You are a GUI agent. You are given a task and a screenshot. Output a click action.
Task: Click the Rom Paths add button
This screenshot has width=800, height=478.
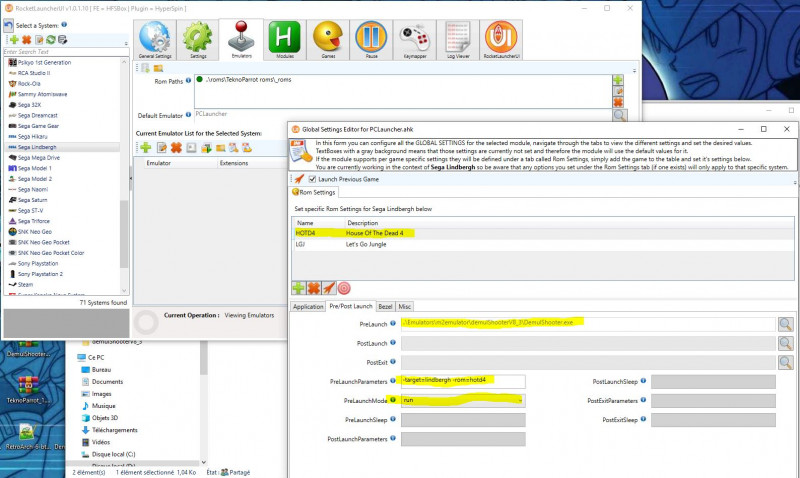coord(618,80)
